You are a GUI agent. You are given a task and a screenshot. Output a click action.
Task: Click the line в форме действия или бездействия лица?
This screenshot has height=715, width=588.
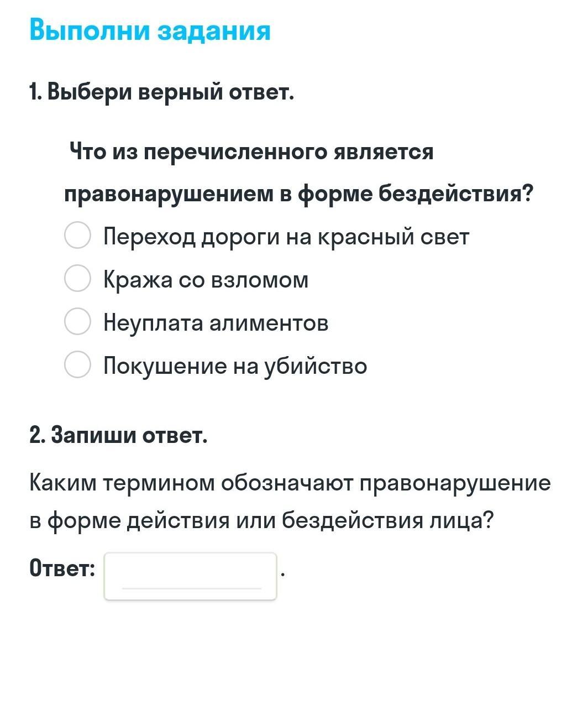[261, 521]
